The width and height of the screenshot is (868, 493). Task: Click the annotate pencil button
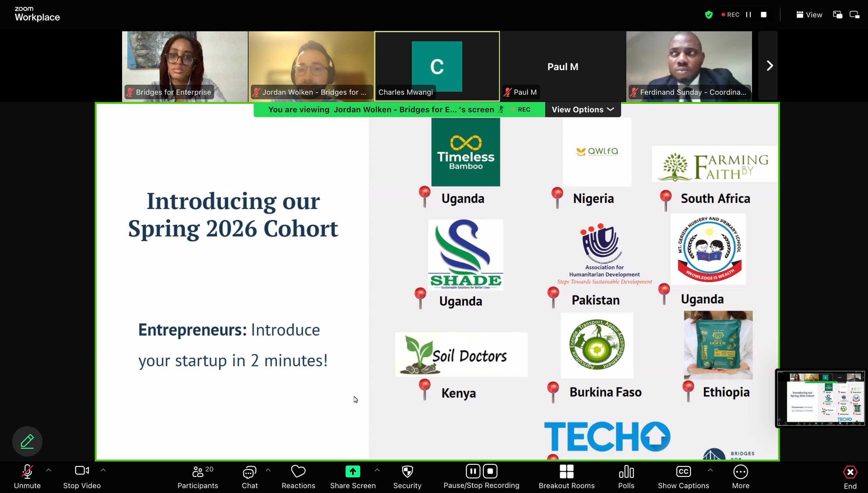[x=27, y=441]
